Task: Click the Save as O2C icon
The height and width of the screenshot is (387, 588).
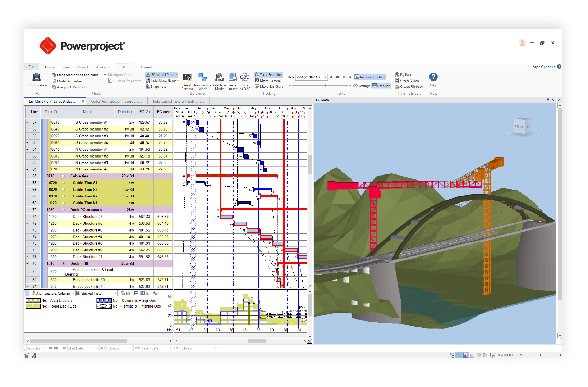Action: (245, 77)
